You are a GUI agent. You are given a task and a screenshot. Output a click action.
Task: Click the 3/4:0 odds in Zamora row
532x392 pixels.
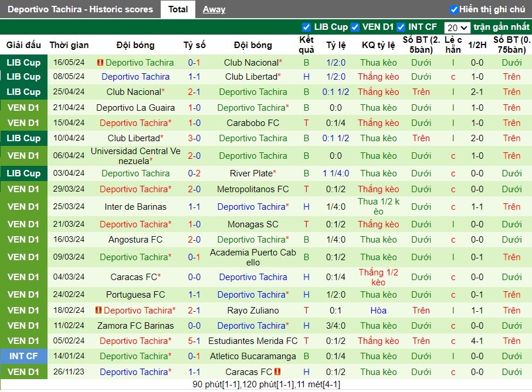[x=336, y=326]
